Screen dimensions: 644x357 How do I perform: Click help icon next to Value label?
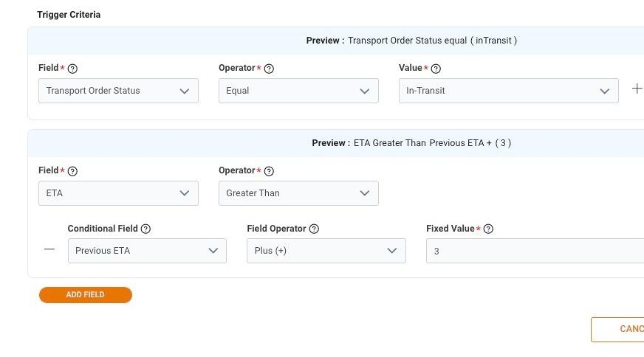436,69
